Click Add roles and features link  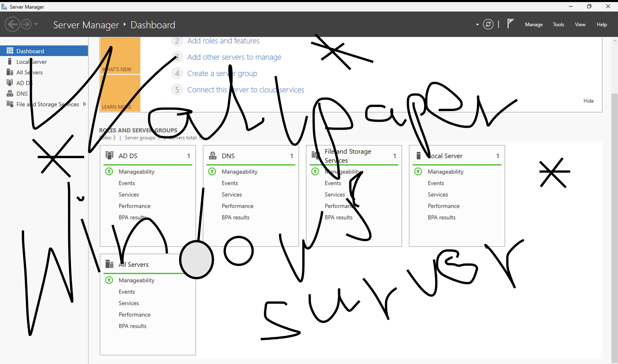click(223, 41)
